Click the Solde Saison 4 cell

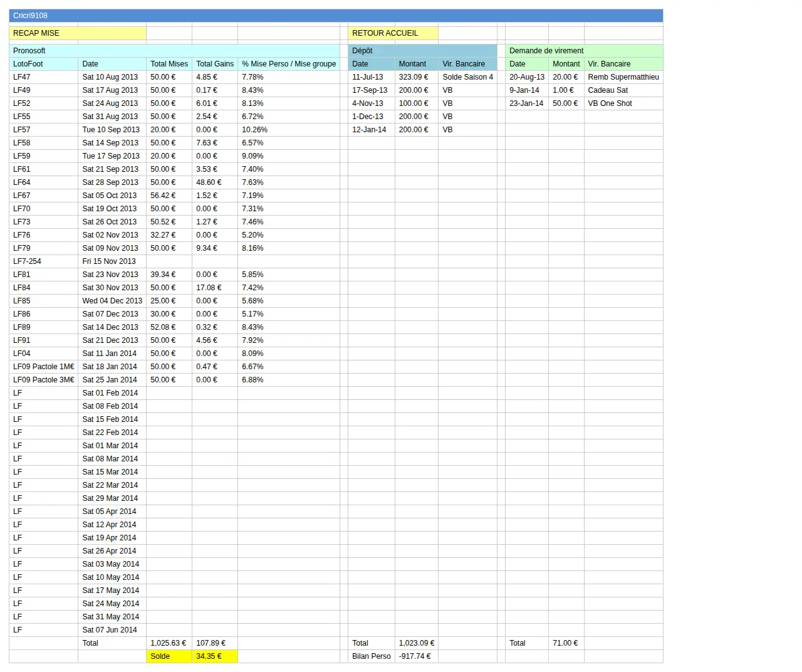(x=468, y=77)
